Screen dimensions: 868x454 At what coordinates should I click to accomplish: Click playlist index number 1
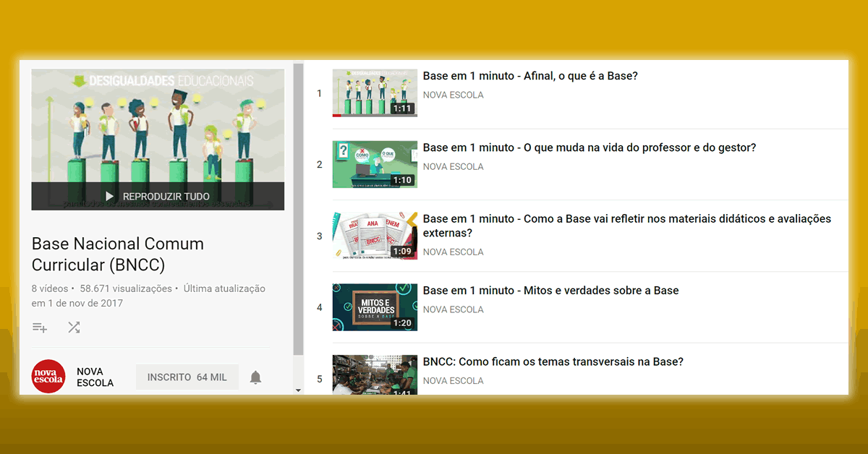coord(320,93)
